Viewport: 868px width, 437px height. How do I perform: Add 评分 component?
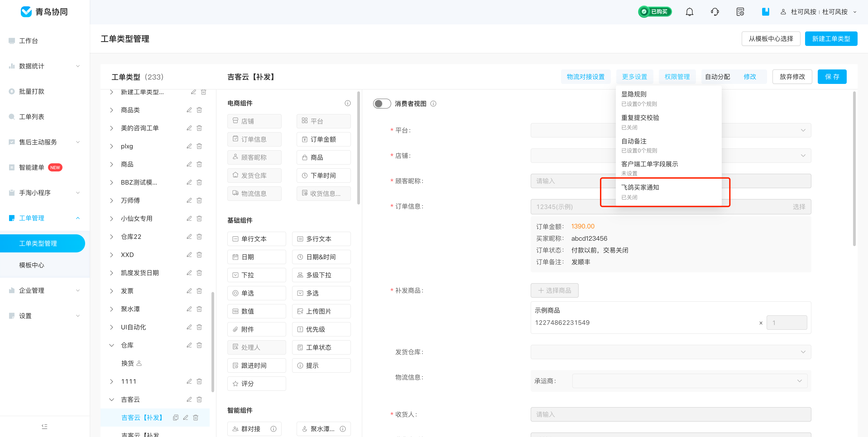pyautogui.click(x=257, y=383)
